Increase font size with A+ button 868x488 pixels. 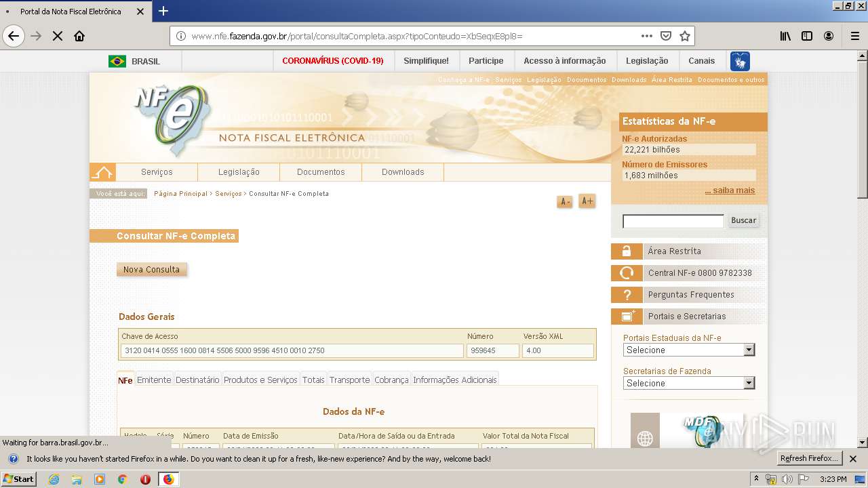click(587, 201)
